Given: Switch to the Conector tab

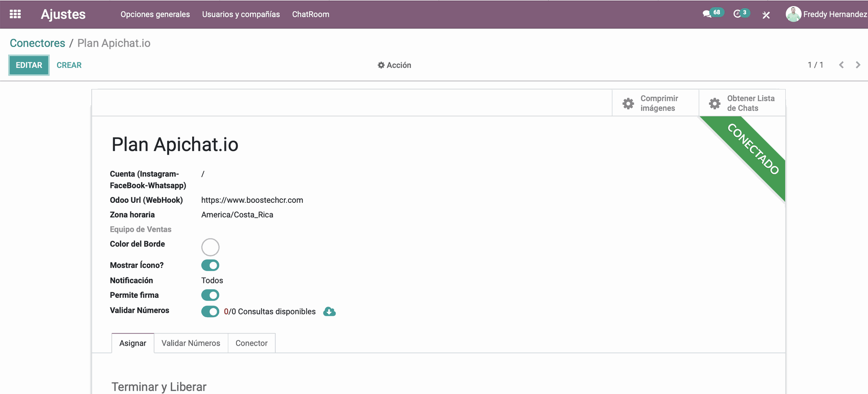Looking at the screenshot, I should point(251,343).
